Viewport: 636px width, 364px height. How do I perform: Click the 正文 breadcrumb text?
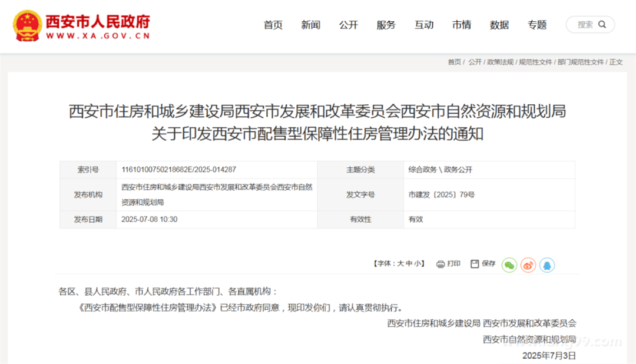pos(616,62)
